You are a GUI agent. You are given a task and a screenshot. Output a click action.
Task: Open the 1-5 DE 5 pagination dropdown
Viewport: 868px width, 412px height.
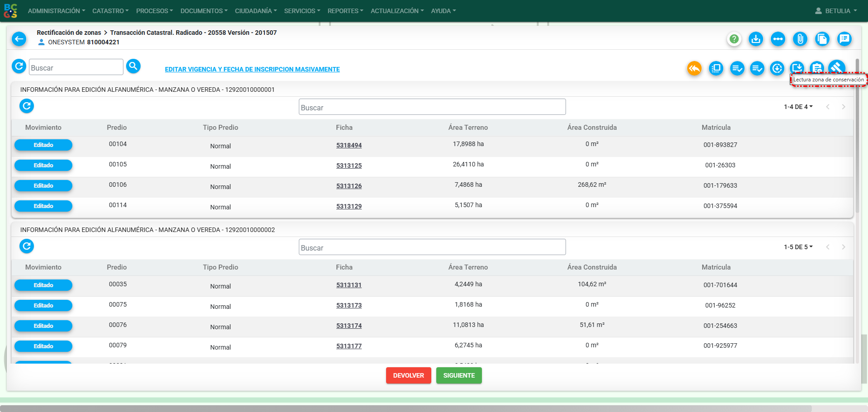[798, 247]
